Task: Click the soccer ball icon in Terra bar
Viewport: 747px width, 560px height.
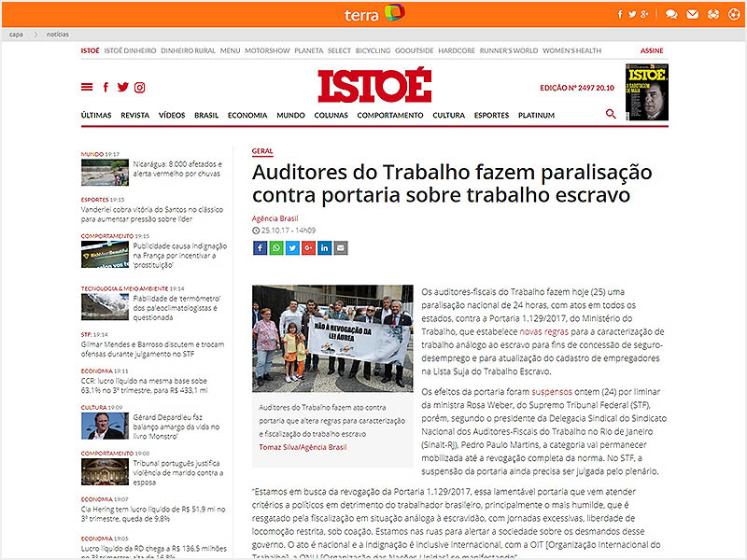Action: coord(734,14)
